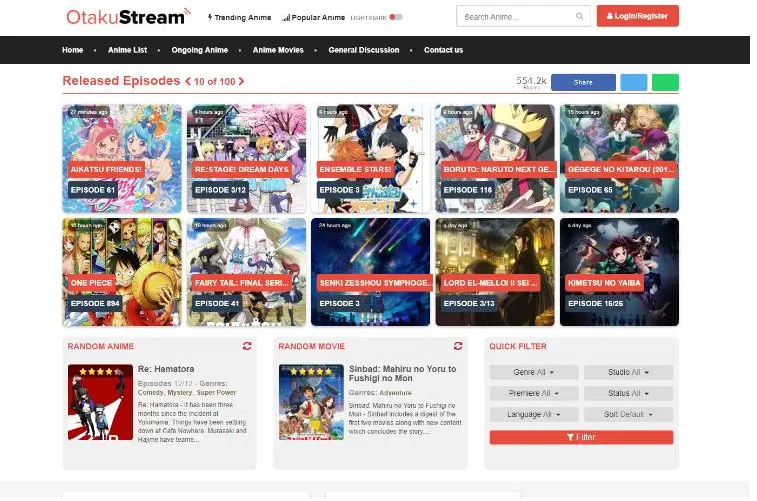Open the Ongoing Anime menu item
Image resolution: width=757 pixels, height=501 pixels.
coord(199,50)
